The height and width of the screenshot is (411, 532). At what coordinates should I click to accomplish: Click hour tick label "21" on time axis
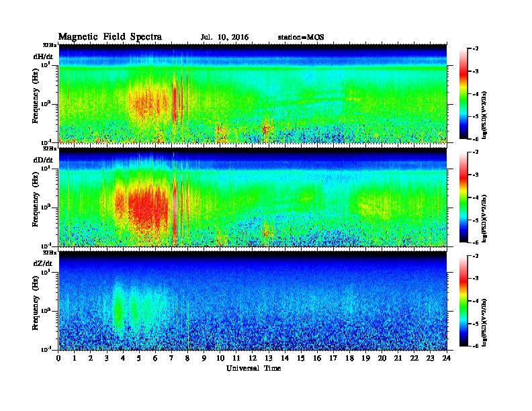[398, 358]
